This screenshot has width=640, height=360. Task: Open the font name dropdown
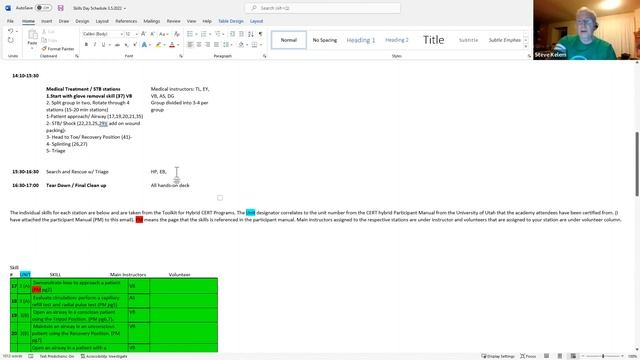pos(121,34)
